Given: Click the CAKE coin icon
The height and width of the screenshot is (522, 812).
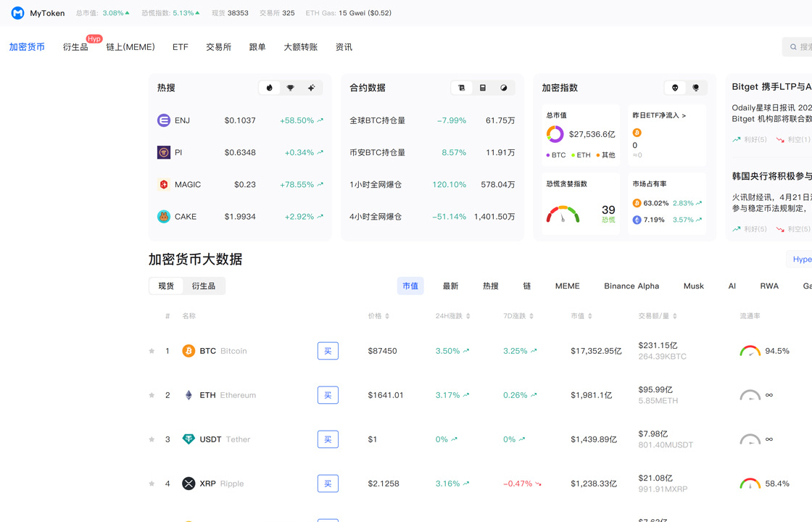Looking at the screenshot, I should (x=164, y=217).
